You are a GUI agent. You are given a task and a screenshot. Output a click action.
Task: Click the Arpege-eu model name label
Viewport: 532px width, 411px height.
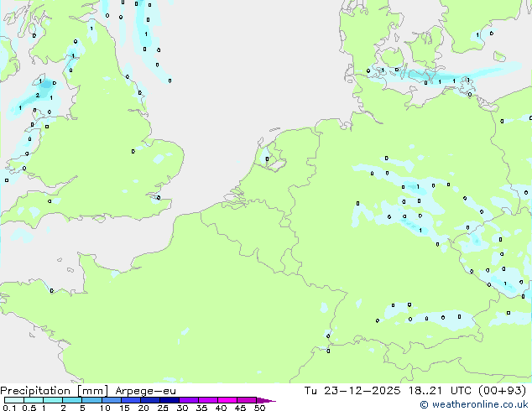click(145, 391)
